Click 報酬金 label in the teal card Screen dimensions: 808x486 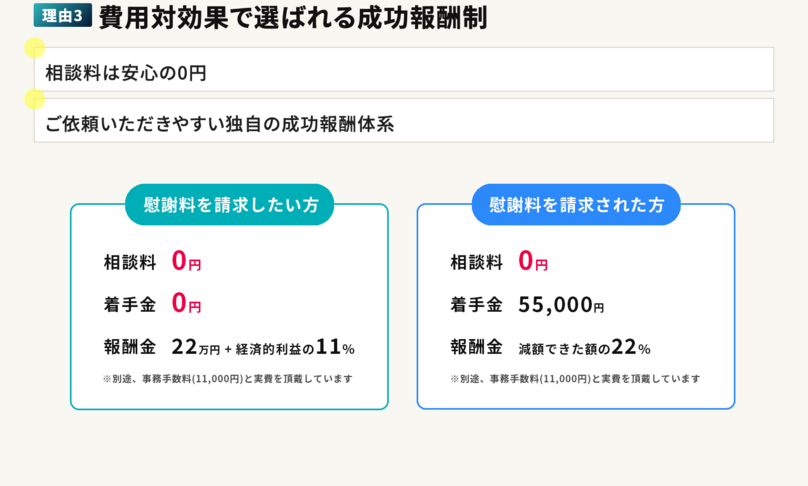tap(130, 348)
